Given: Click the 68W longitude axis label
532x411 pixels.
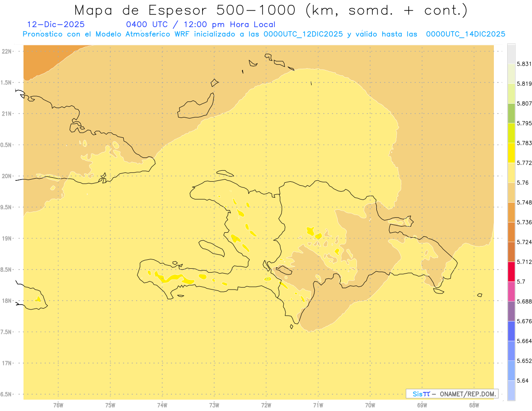Looking at the screenshot, I should click(x=474, y=405).
